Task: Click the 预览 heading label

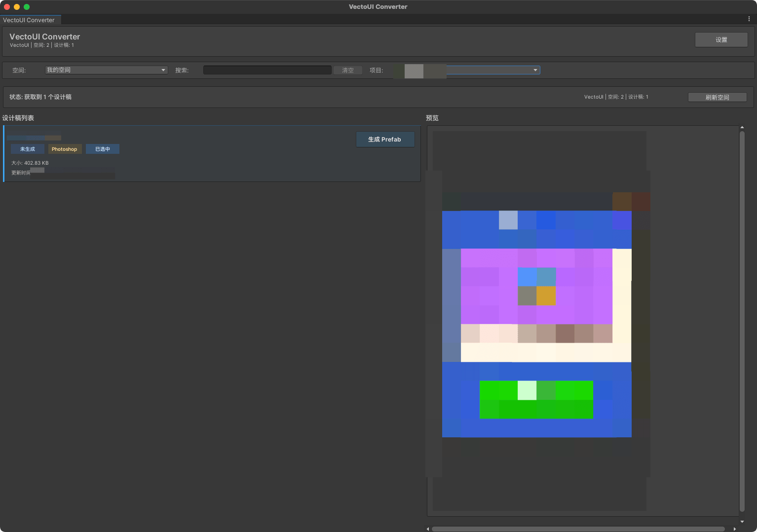Action: coord(432,118)
